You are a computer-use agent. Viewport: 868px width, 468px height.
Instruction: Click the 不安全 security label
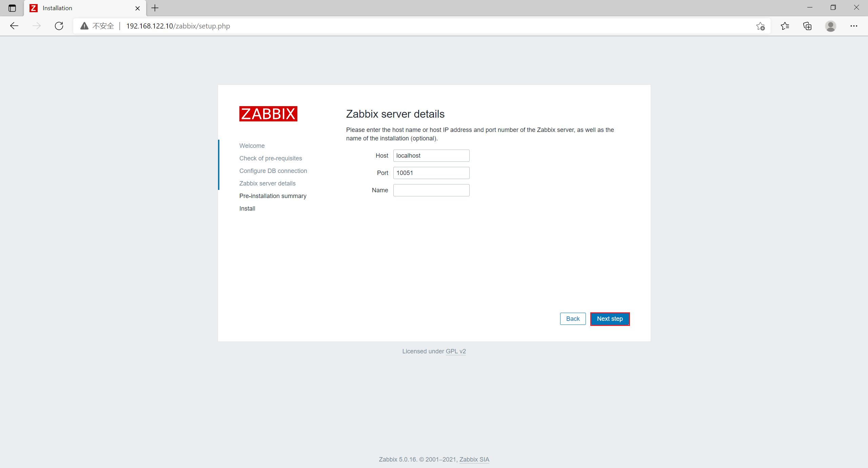coord(103,26)
